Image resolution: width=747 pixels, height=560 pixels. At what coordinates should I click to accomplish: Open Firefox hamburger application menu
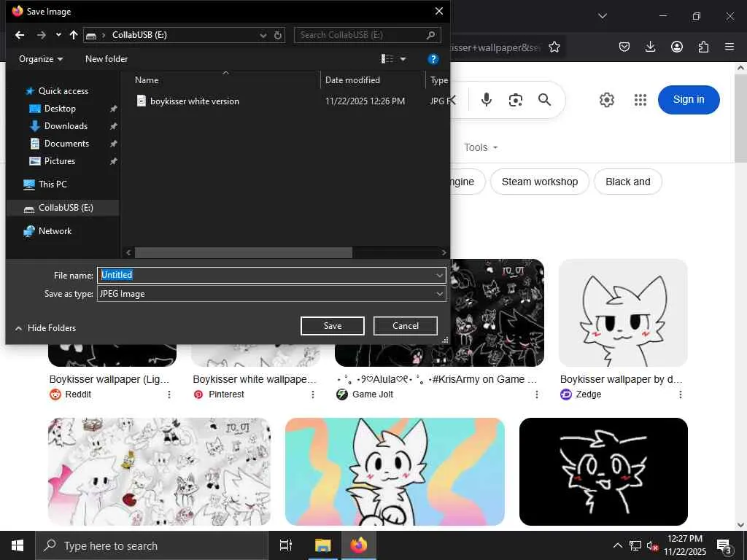729,47
